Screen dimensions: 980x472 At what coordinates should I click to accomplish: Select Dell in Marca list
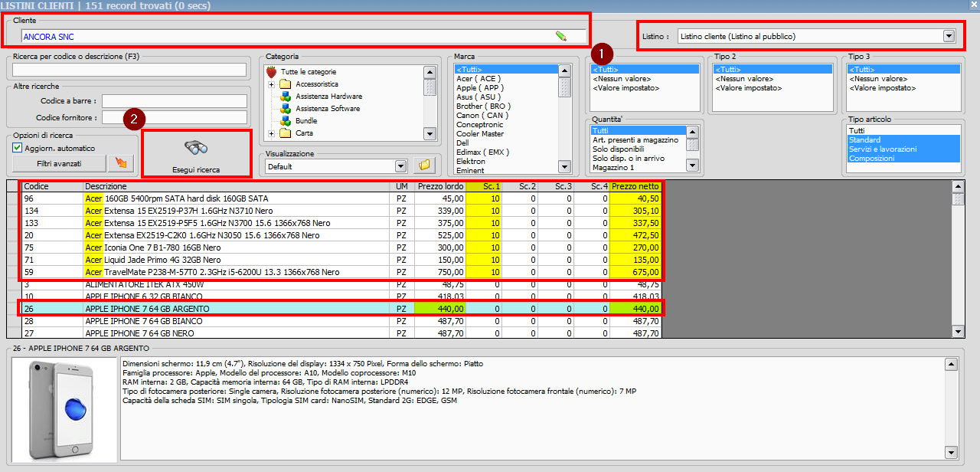[464, 143]
